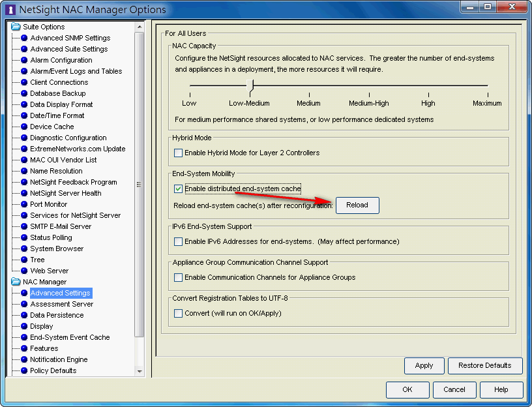
Task: Select the NAC Manager root label
Action: pos(45,282)
